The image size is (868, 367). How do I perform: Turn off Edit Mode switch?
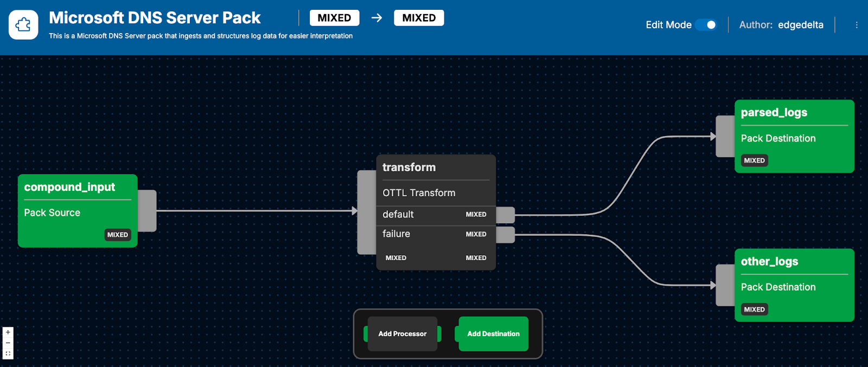click(706, 25)
